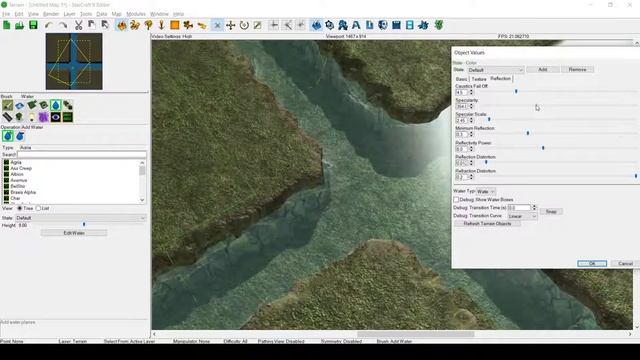Viewport: 640px width, 360px height.
Task: Select the green Foliage brush icon
Action: click(x=20, y=117)
